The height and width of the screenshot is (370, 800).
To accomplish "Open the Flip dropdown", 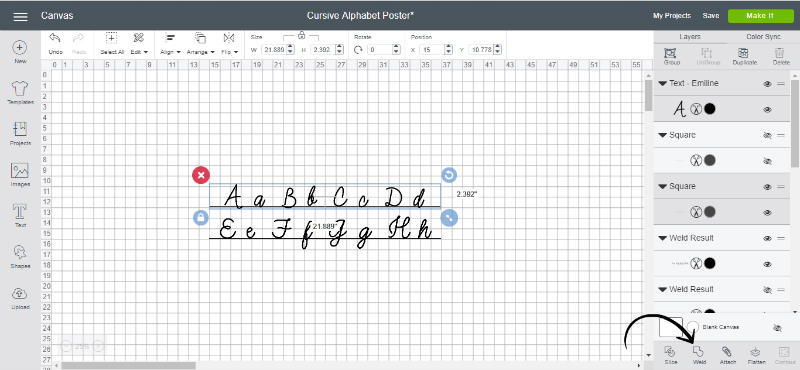I will (229, 43).
